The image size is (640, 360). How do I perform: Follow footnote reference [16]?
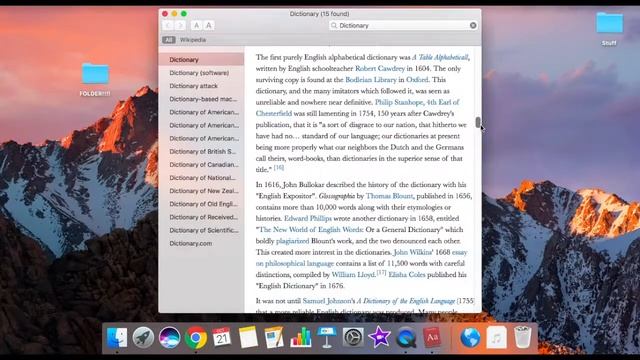(279, 167)
